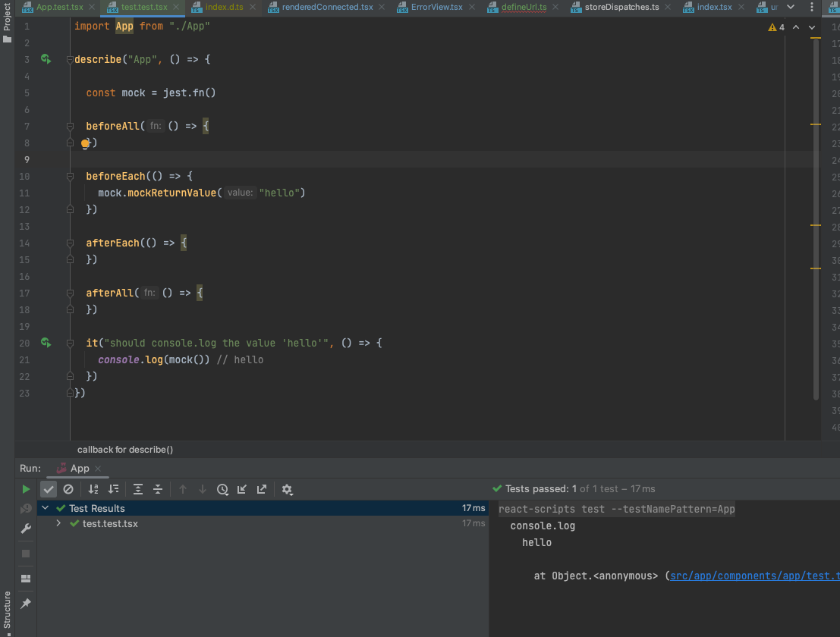Open test runner settings gear
The width and height of the screenshot is (840, 637).
[287, 490]
